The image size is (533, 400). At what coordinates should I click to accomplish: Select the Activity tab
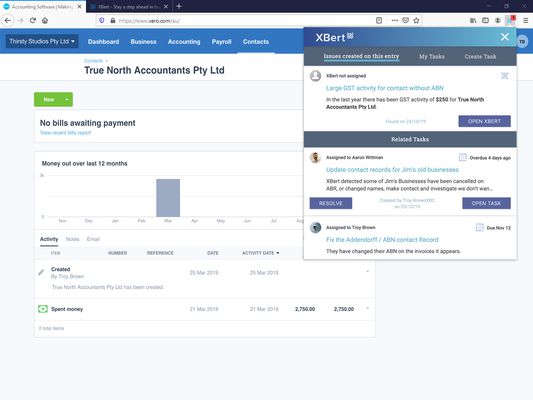point(49,239)
